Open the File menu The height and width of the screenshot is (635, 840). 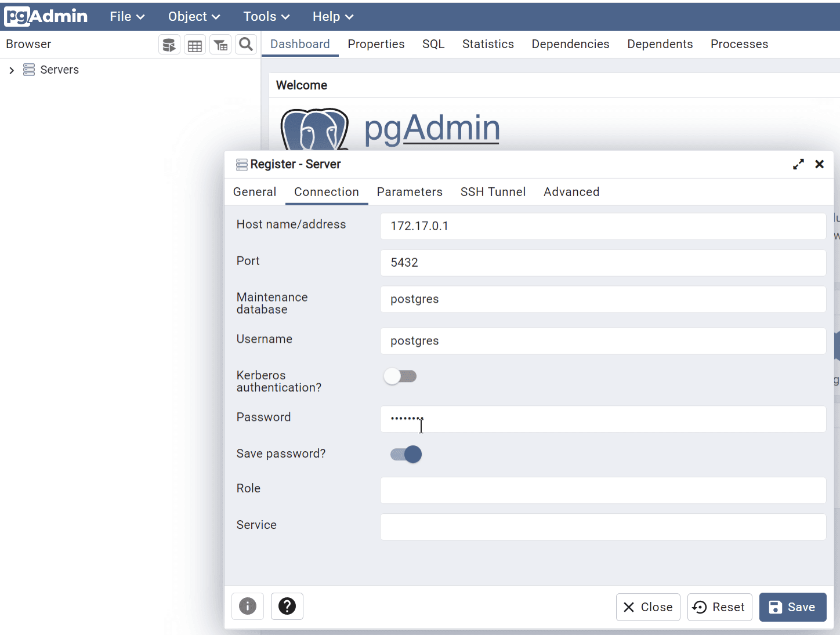pos(127,17)
